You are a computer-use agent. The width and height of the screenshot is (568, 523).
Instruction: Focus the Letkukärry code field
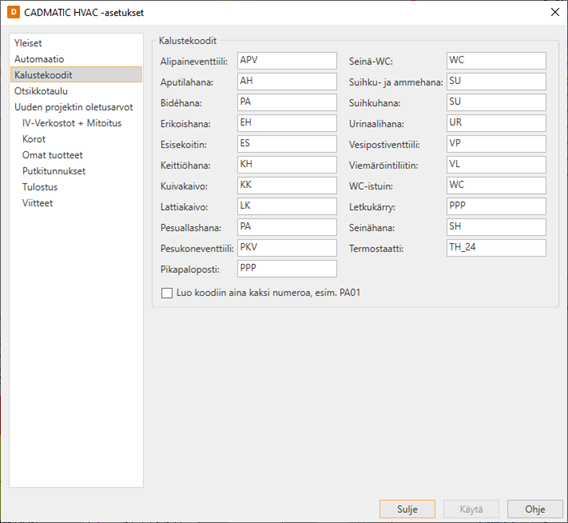496,206
